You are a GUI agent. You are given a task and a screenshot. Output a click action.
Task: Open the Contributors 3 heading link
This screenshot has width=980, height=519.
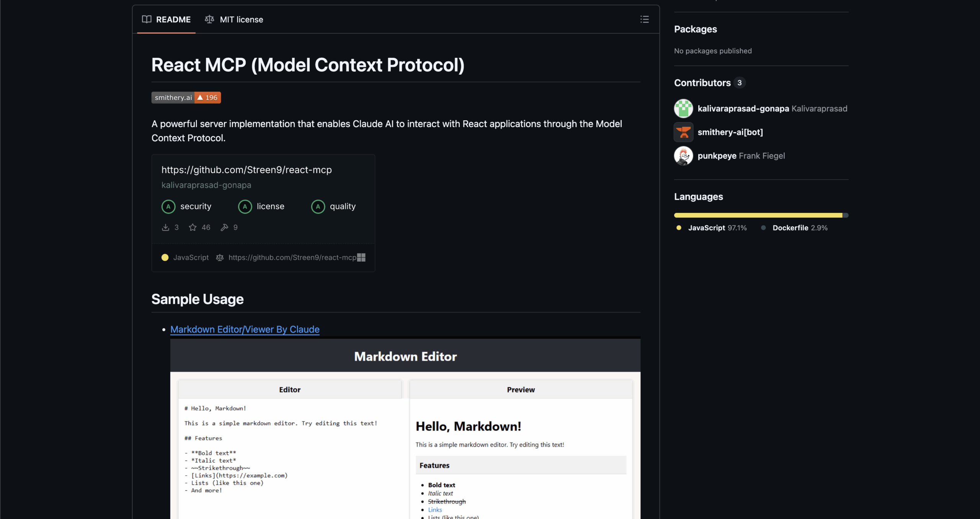(702, 83)
